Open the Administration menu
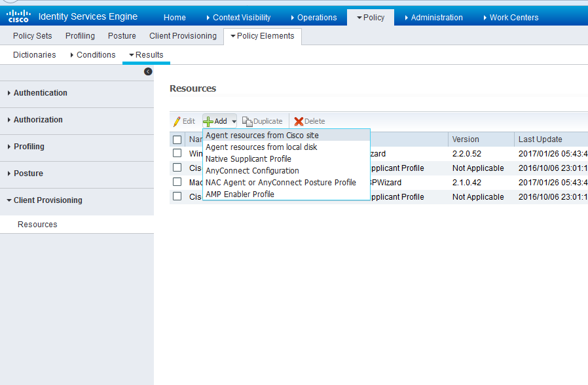This screenshot has width=588, height=385. [434, 18]
